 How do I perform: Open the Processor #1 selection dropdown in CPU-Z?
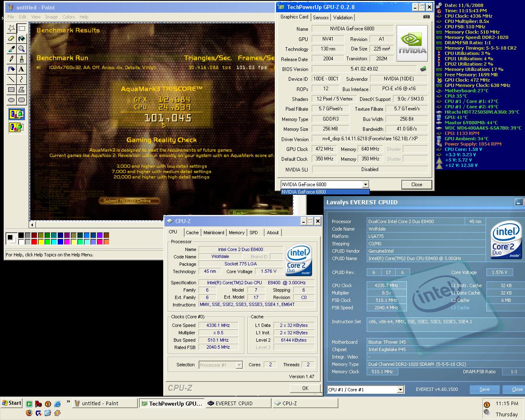[240, 365]
